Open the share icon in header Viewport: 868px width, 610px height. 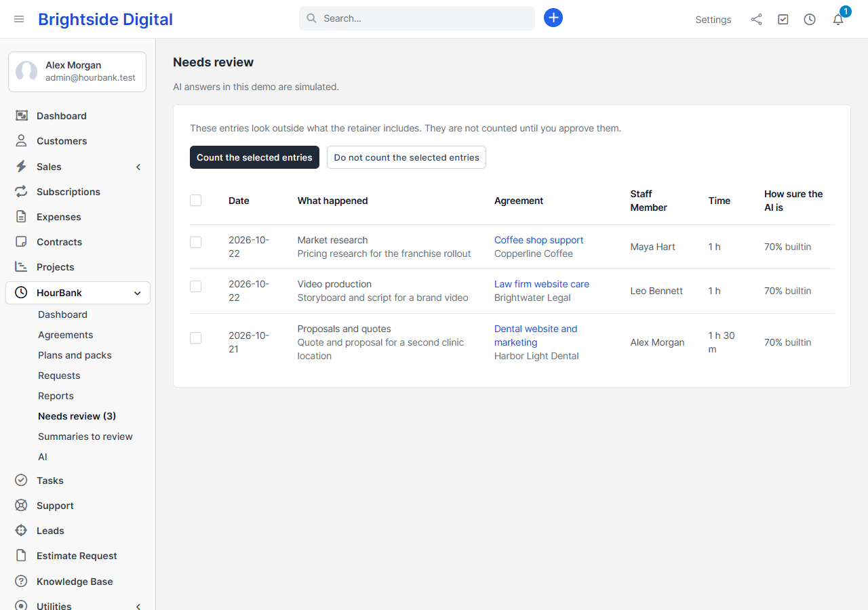[756, 20]
